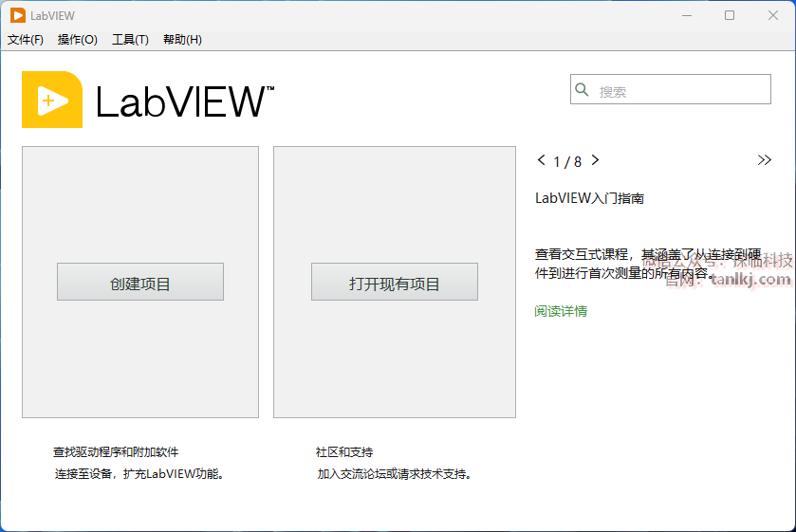Image resolution: width=796 pixels, height=532 pixels.
Task: Collapse the side panel with double chevron
Action: pyautogui.click(x=764, y=160)
